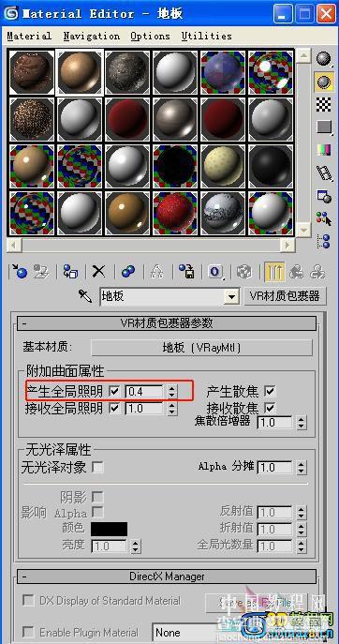The height and width of the screenshot is (644, 339).
Task: Click the Reset Map X icon
Action: (x=98, y=272)
